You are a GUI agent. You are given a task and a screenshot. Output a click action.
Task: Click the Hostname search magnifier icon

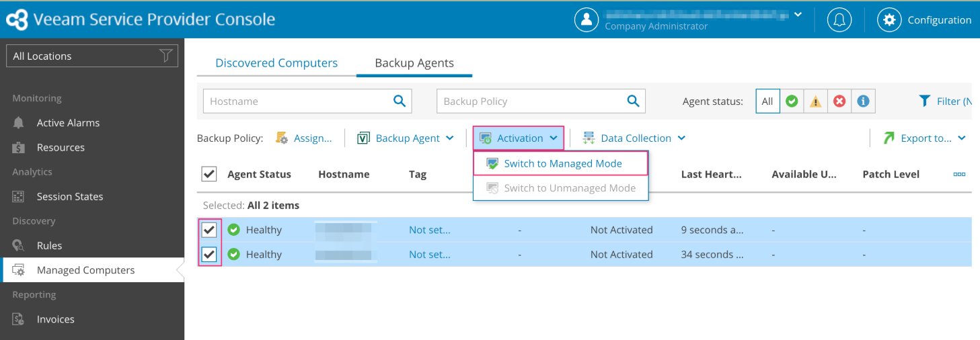[400, 101]
